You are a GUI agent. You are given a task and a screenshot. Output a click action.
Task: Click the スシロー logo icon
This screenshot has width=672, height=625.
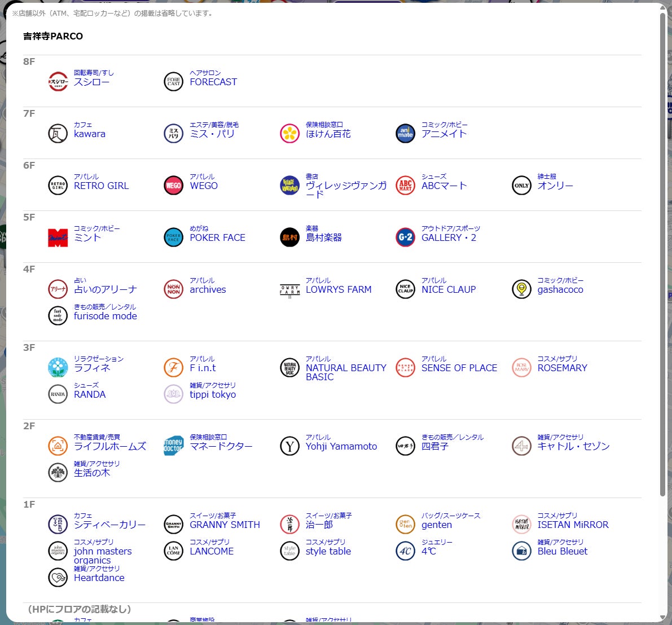58,81
